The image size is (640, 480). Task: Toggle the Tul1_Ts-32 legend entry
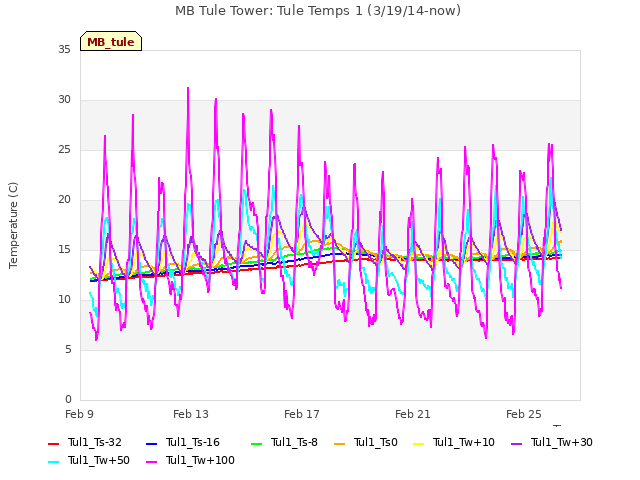point(84,443)
